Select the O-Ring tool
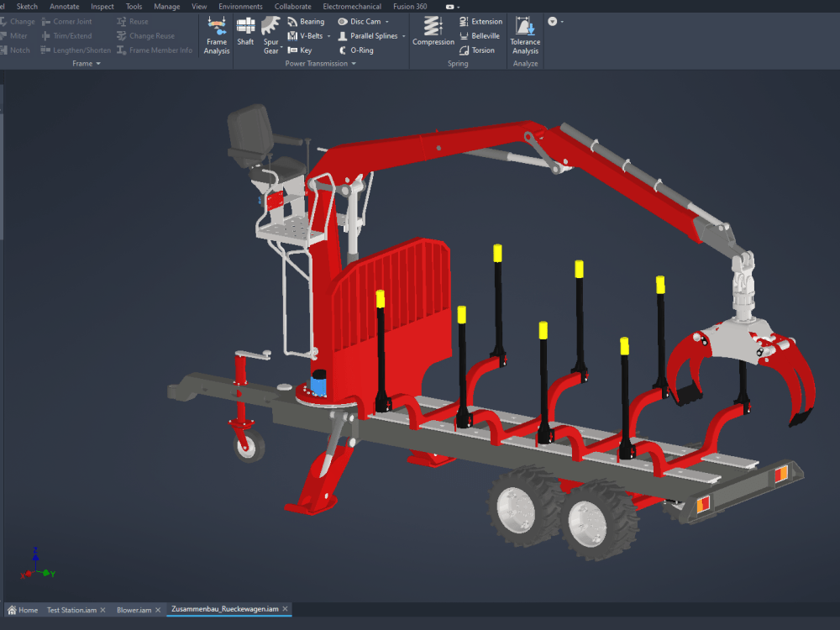840x630 pixels. point(356,50)
